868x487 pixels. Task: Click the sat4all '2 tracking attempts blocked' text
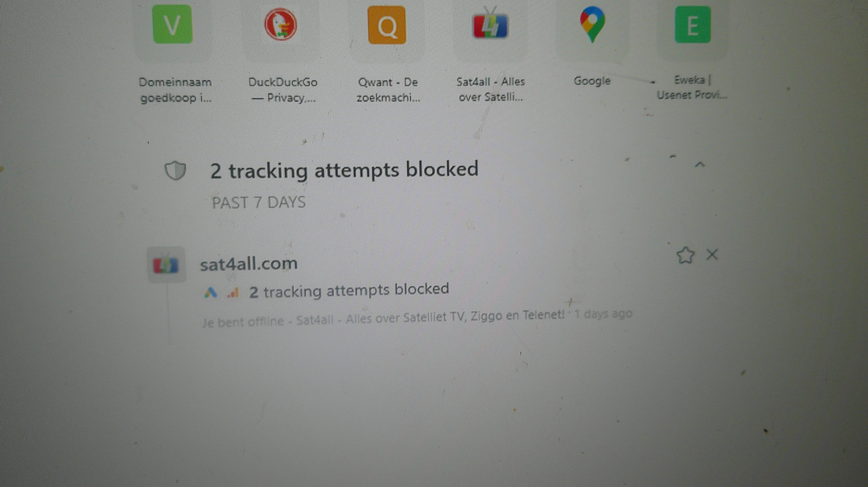(349, 290)
